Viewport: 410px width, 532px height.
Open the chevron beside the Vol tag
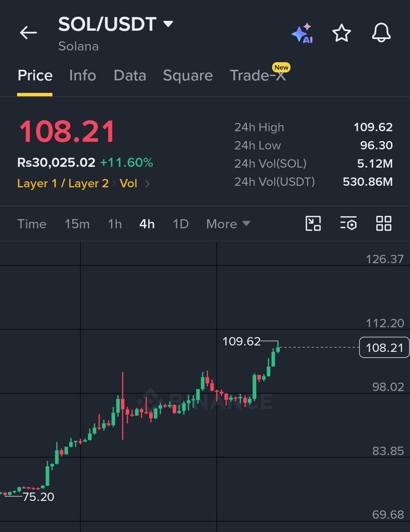[148, 184]
